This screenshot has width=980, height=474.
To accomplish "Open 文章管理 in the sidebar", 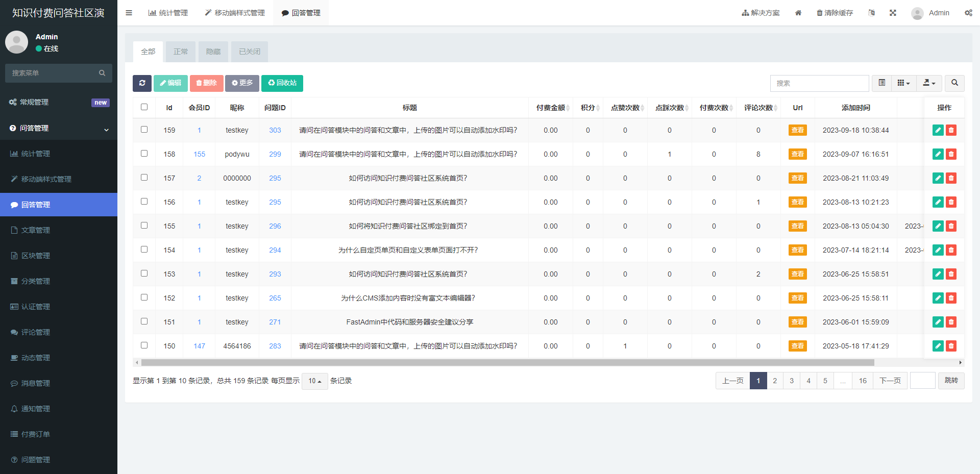I will [x=36, y=230].
